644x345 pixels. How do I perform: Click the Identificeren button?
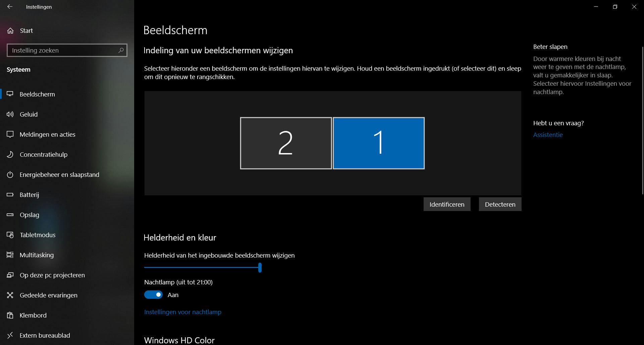coord(447,204)
